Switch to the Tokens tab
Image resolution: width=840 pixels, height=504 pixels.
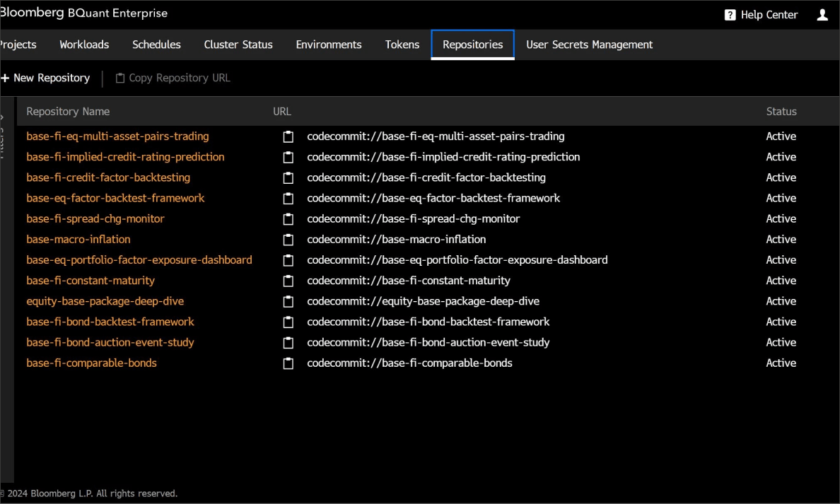click(402, 44)
